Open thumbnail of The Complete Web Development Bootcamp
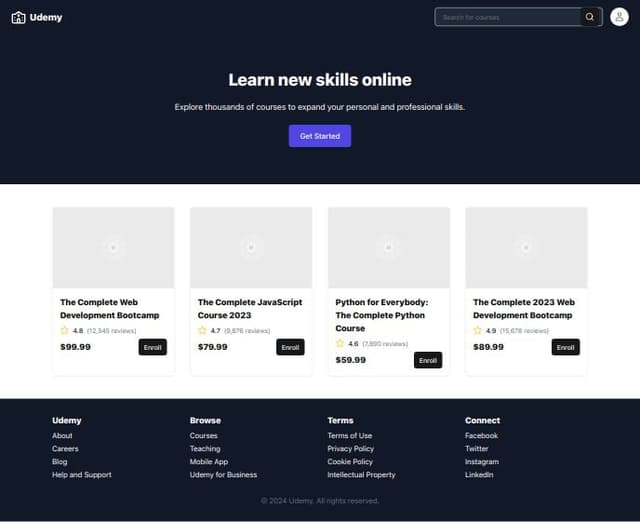Screen dimensions: 640x522 tap(113, 247)
